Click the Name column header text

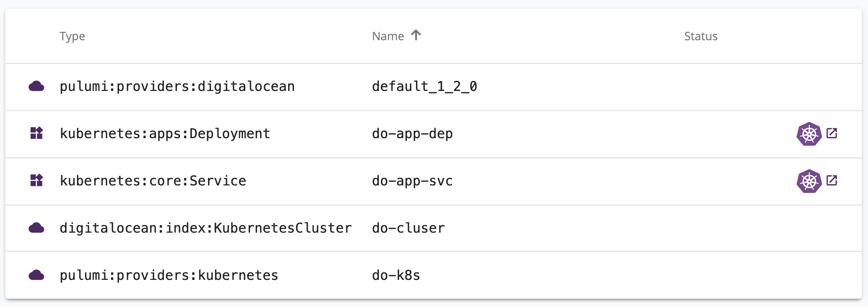click(x=387, y=36)
